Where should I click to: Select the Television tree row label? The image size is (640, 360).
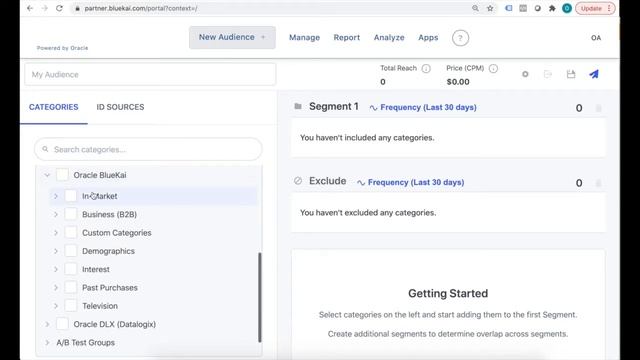tap(100, 306)
